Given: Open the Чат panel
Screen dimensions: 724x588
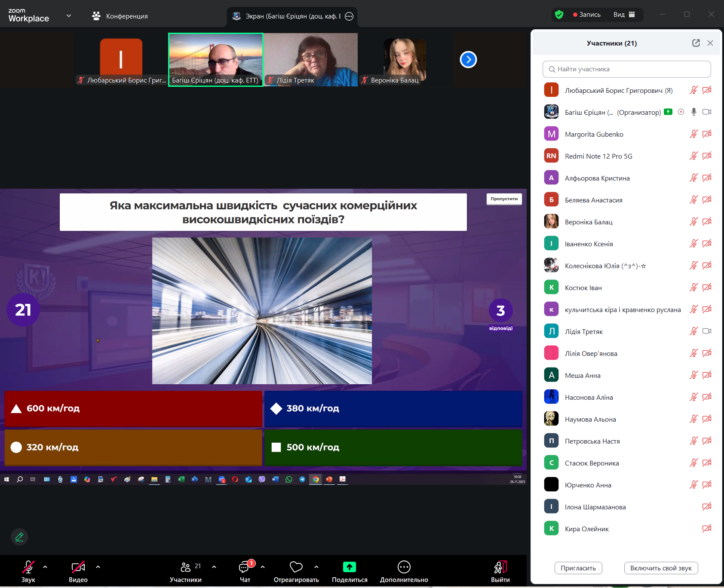Looking at the screenshot, I should (x=245, y=572).
